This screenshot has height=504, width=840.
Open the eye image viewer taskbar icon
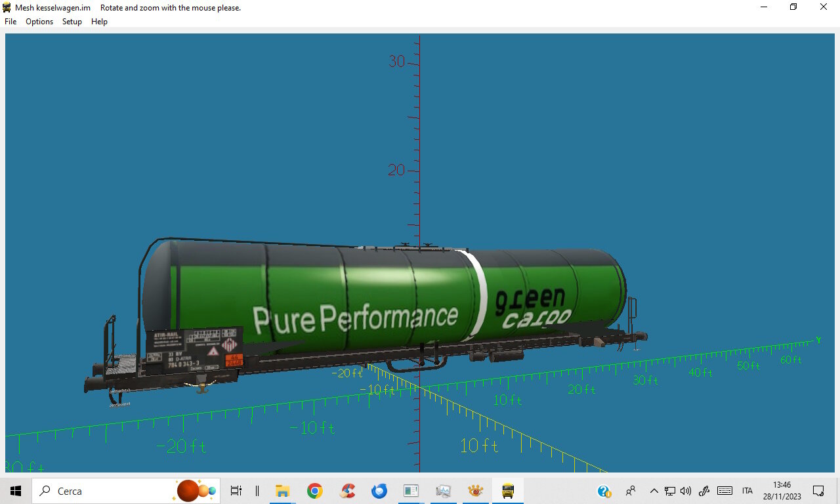[x=476, y=491]
